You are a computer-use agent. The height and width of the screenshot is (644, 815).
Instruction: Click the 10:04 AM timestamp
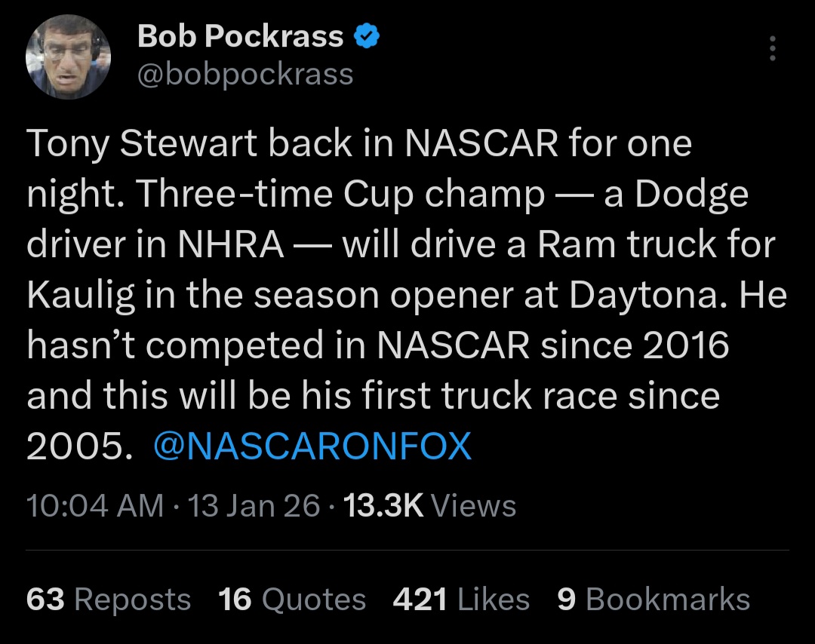(x=94, y=505)
